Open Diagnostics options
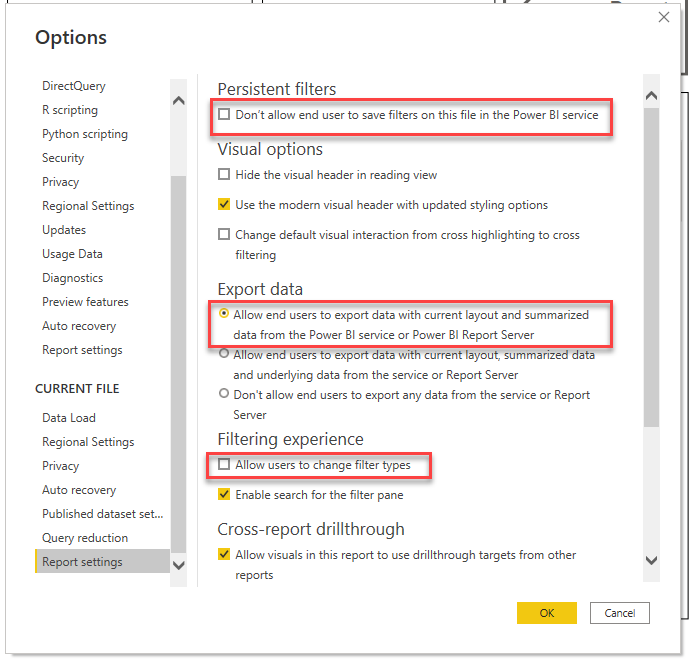Screen dimensions: 692x663 point(72,278)
